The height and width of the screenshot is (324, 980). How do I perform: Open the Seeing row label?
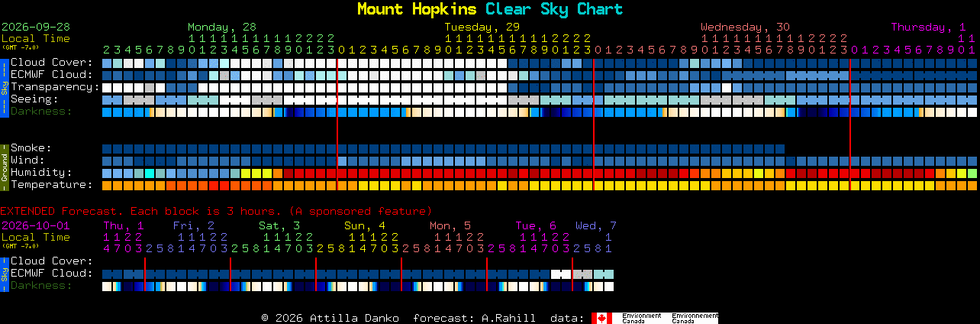(x=34, y=99)
